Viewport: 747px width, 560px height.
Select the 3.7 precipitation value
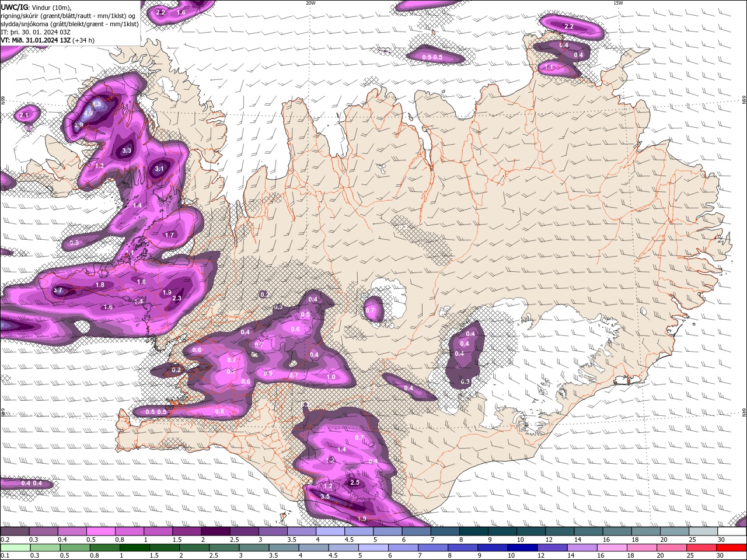click(58, 290)
